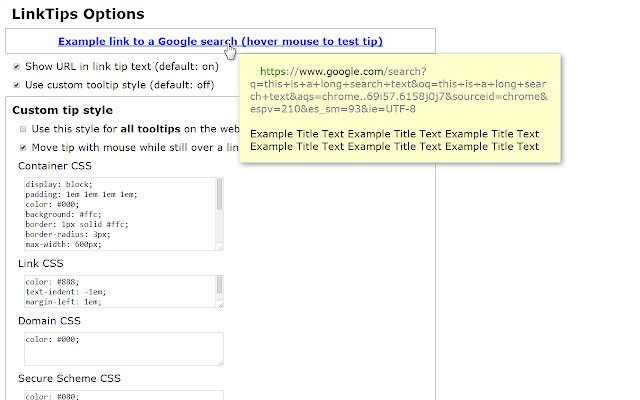Click the Secure Scheme CSS label

click(x=69, y=378)
